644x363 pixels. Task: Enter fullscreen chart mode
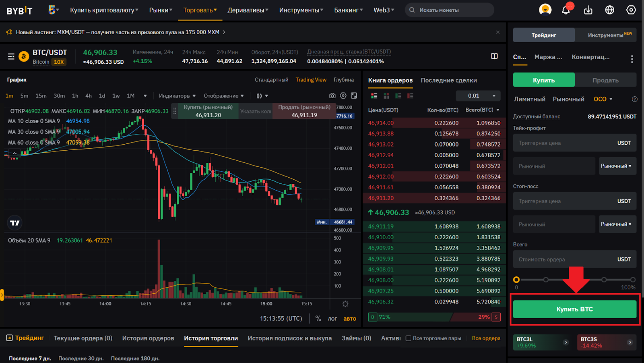(354, 95)
